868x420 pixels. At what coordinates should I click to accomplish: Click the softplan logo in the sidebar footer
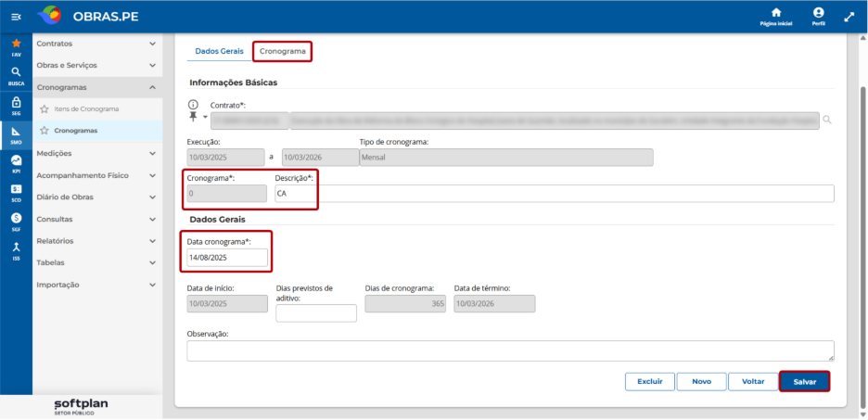pyautogui.click(x=81, y=406)
